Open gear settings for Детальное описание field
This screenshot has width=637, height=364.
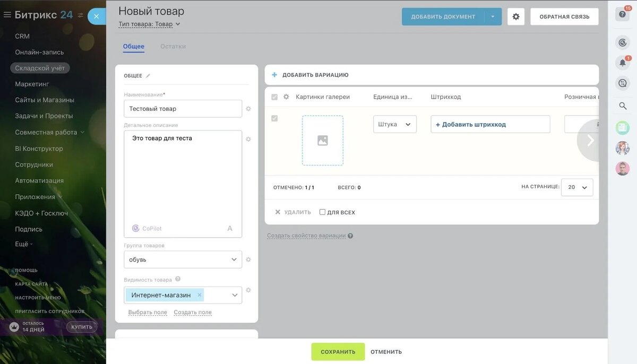248,139
